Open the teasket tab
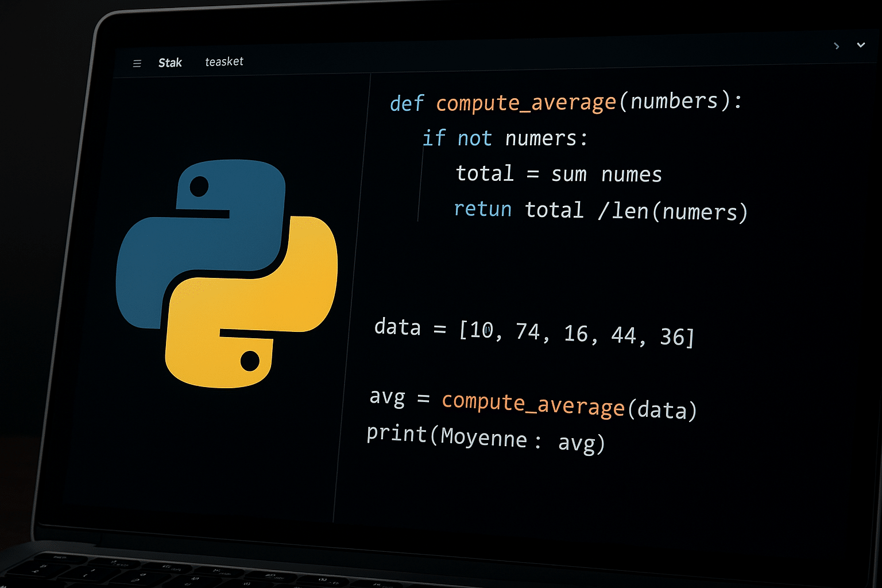Image resolution: width=882 pixels, height=588 pixels. tap(224, 61)
